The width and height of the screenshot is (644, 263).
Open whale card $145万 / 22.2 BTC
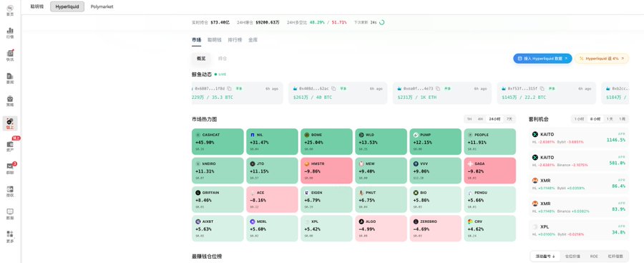(x=546, y=93)
